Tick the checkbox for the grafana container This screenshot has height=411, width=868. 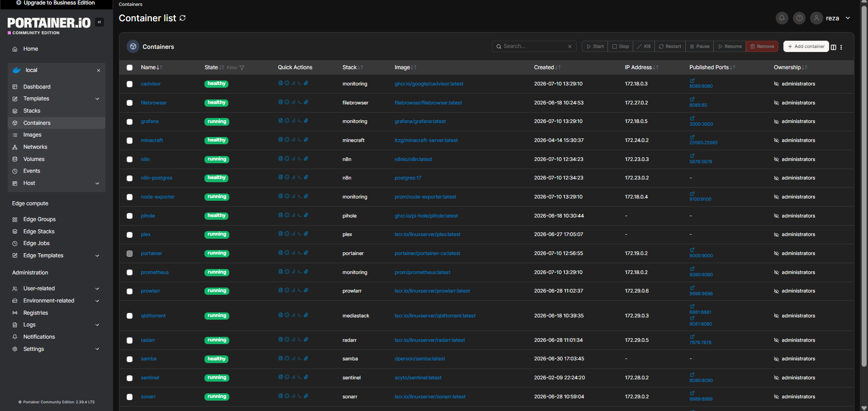click(130, 122)
